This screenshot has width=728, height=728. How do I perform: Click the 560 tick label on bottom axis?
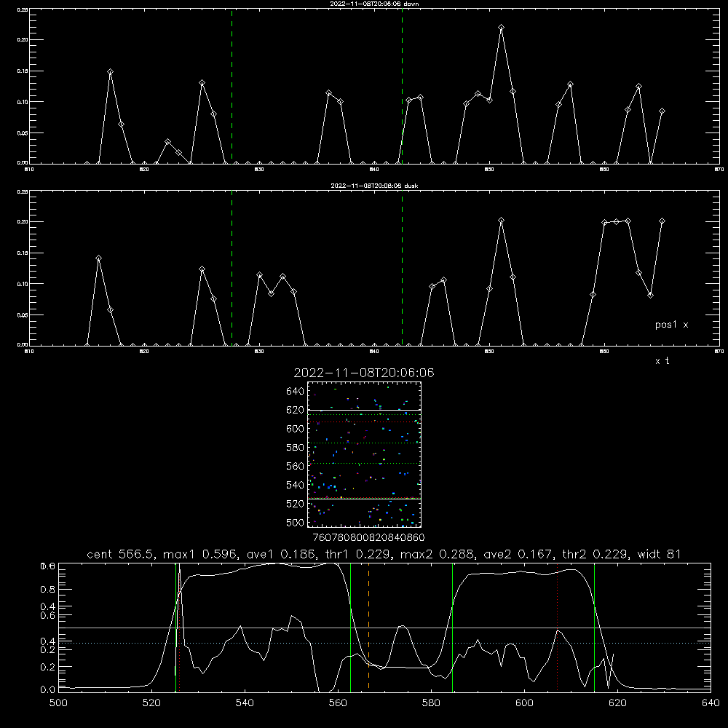(x=338, y=703)
